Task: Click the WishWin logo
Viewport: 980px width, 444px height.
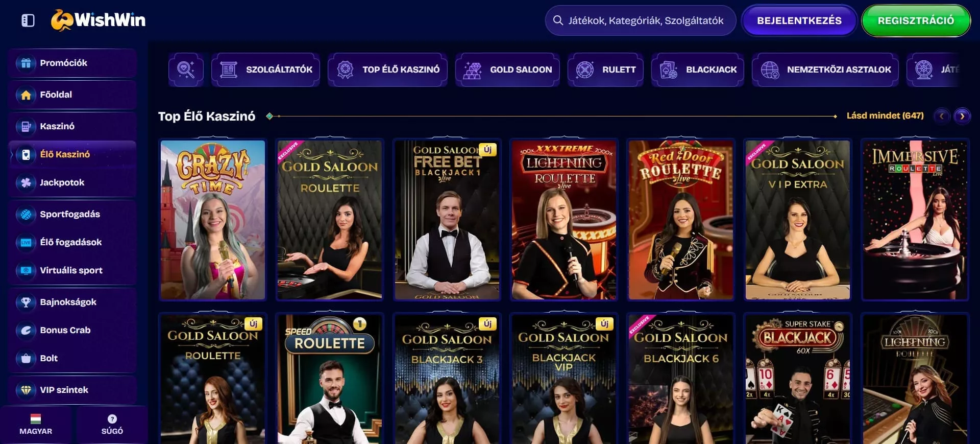Action: tap(98, 20)
